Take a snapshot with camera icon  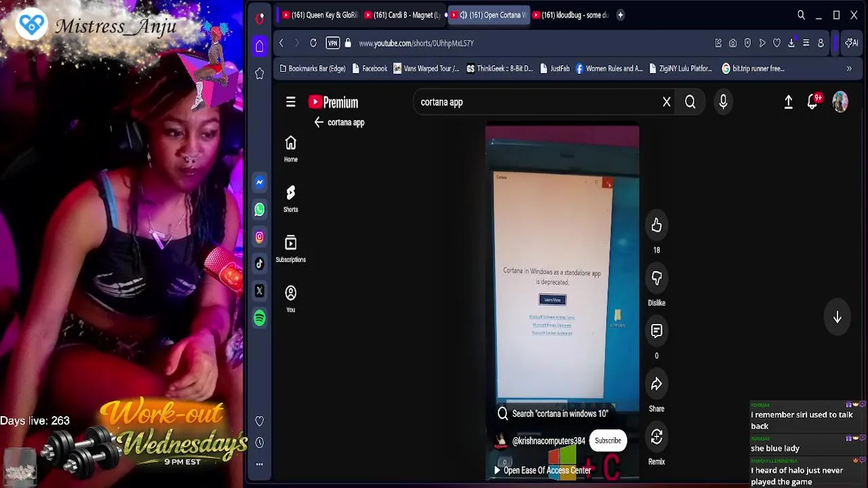tap(733, 43)
